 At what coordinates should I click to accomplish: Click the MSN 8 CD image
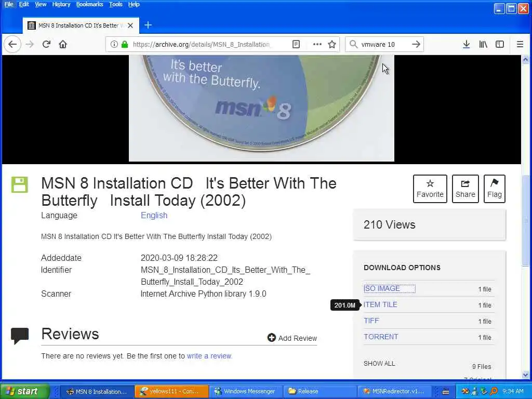[x=262, y=108]
